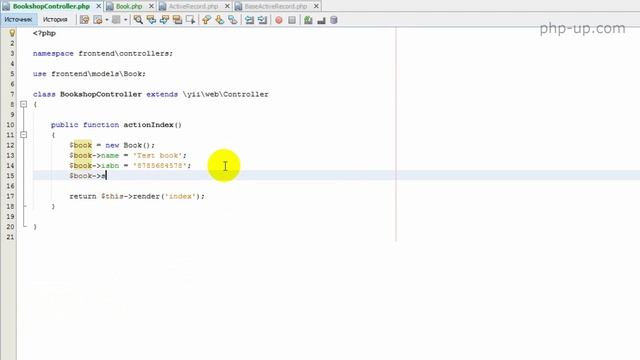Jump to last edit location icon
The image size is (640, 360).
pos(84,20)
